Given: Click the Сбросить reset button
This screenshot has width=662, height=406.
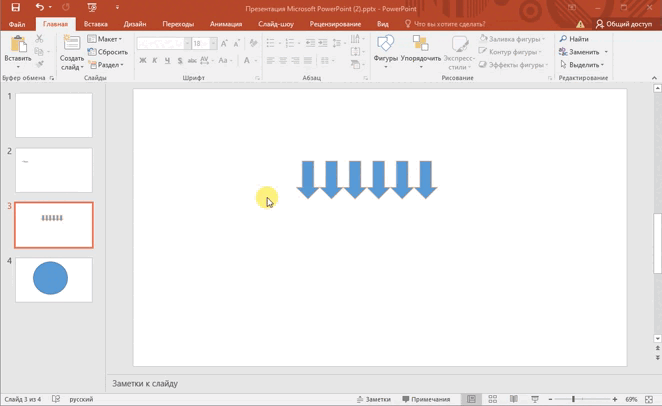Looking at the screenshot, I should click(108, 52).
